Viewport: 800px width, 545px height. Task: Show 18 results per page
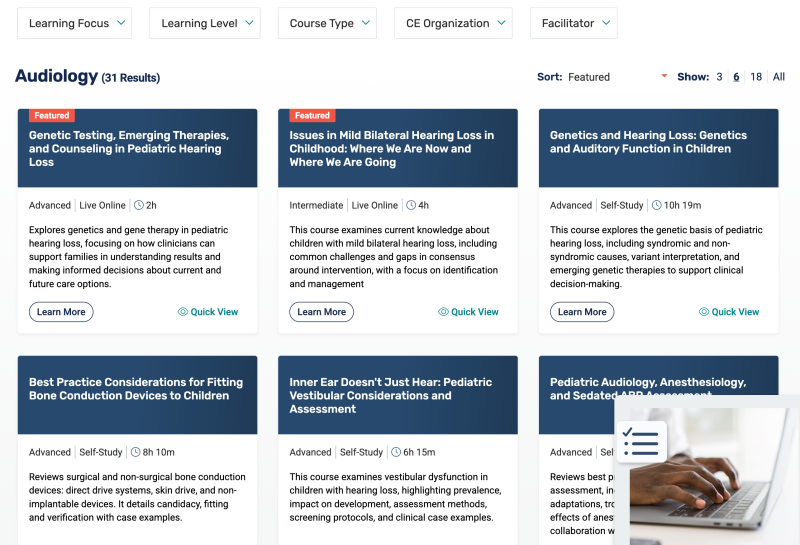(756, 77)
